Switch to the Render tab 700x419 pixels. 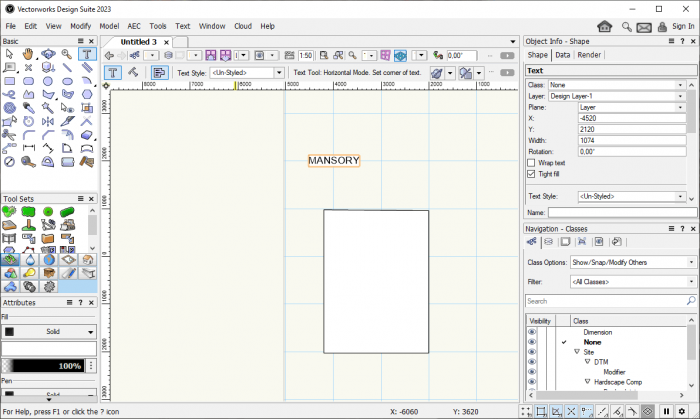tap(589, 55)
